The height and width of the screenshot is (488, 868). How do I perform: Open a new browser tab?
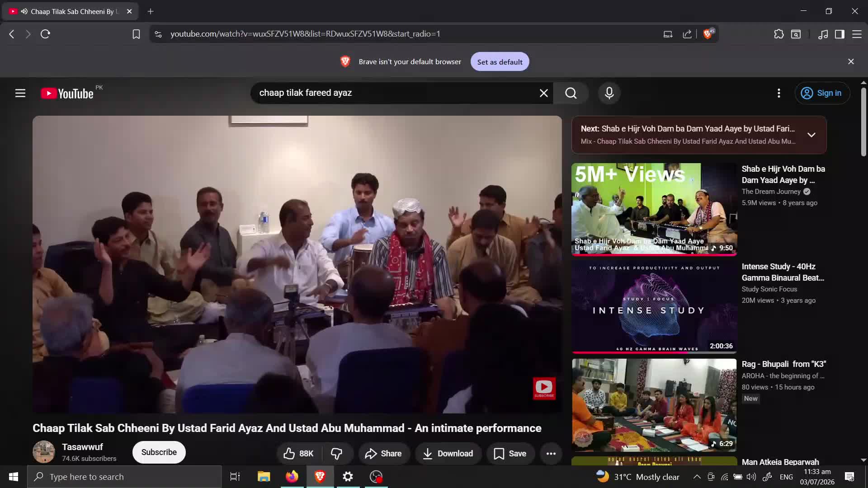pos(151,11)
